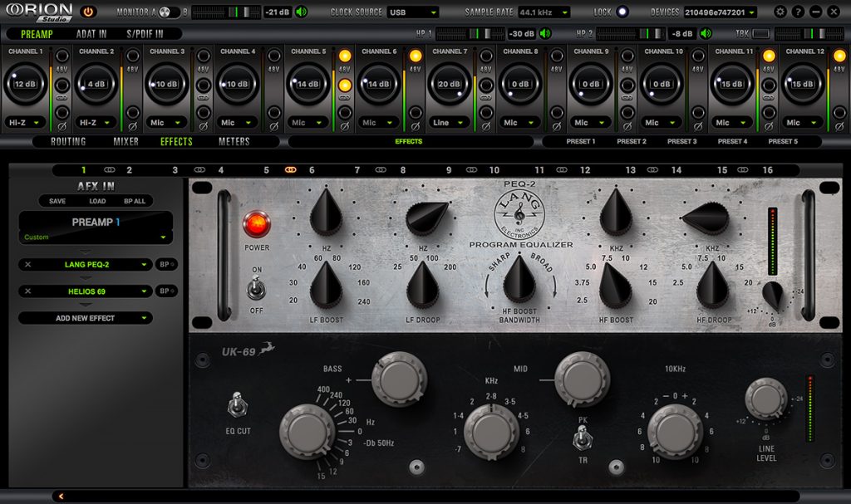Open the METERS tab
Image resolution: width=851 pixels, height=504 pixels.
coord(234,142)
